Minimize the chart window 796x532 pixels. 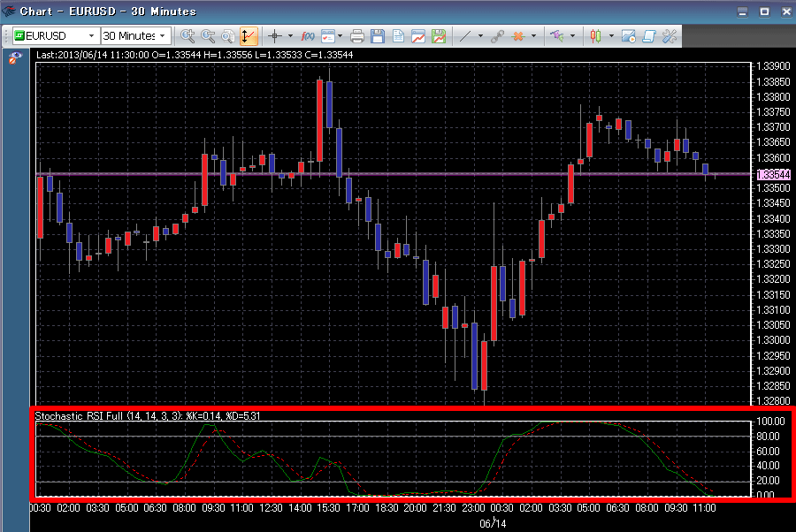pos(742,11)
